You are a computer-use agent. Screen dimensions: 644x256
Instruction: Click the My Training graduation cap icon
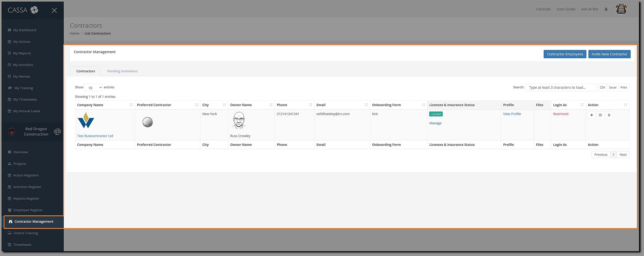point(10,88)
